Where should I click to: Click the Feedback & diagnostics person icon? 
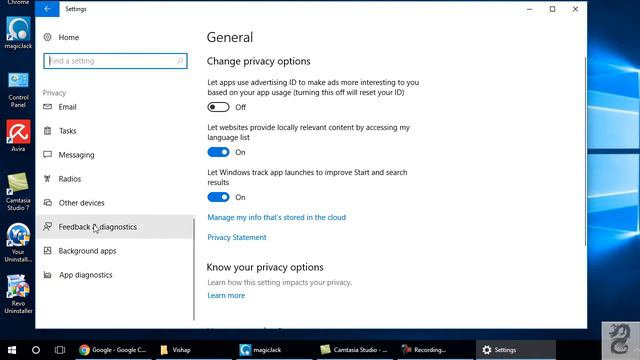(48, 226)
